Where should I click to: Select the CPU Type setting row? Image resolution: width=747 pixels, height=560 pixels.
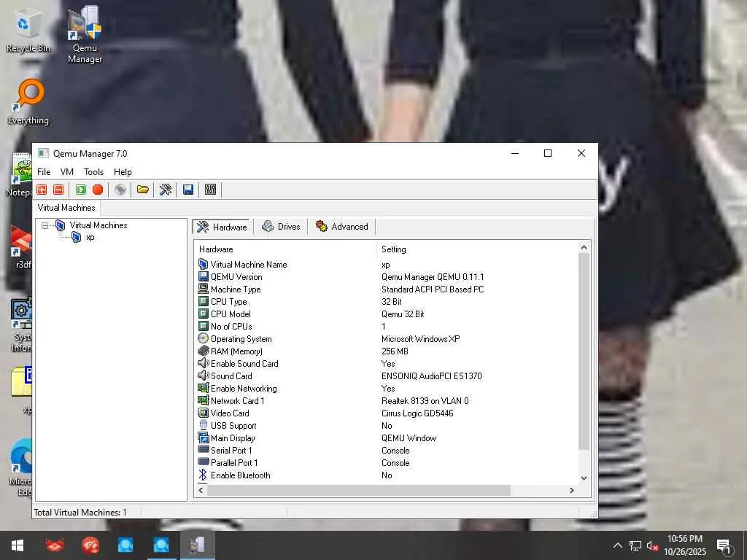click(x=386, y=301)
